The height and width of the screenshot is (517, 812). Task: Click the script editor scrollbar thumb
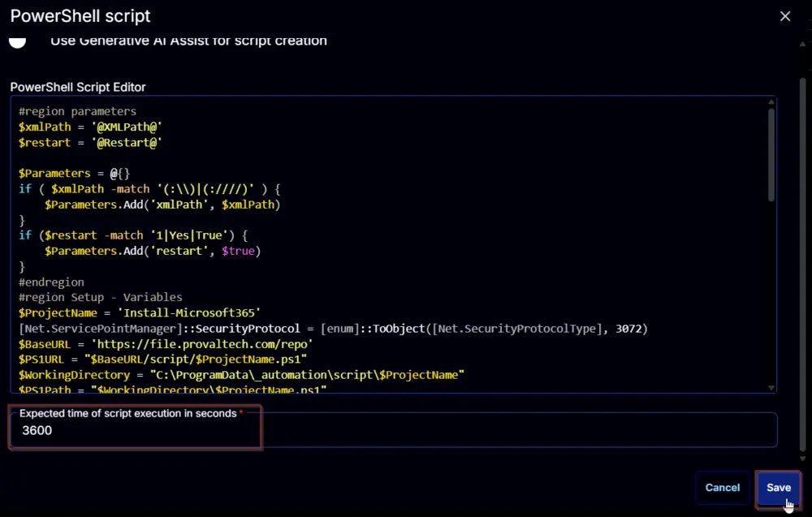pos(771,154)
